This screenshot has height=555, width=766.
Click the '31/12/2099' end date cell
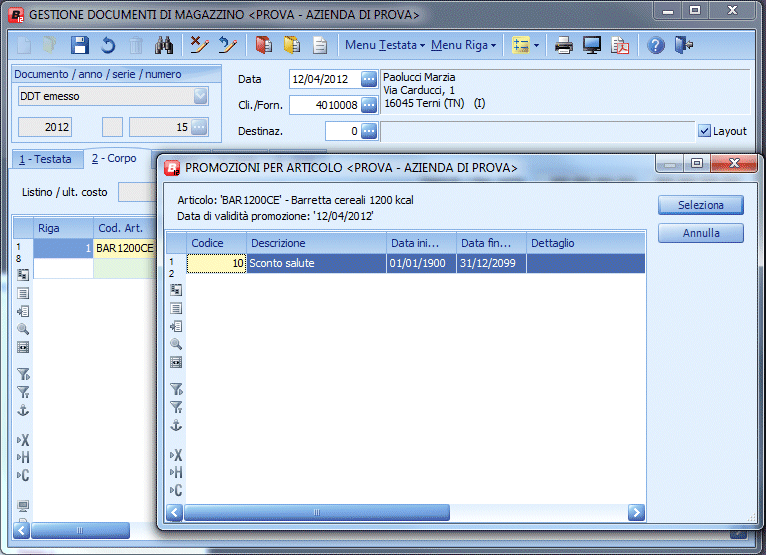pos(491,263)
